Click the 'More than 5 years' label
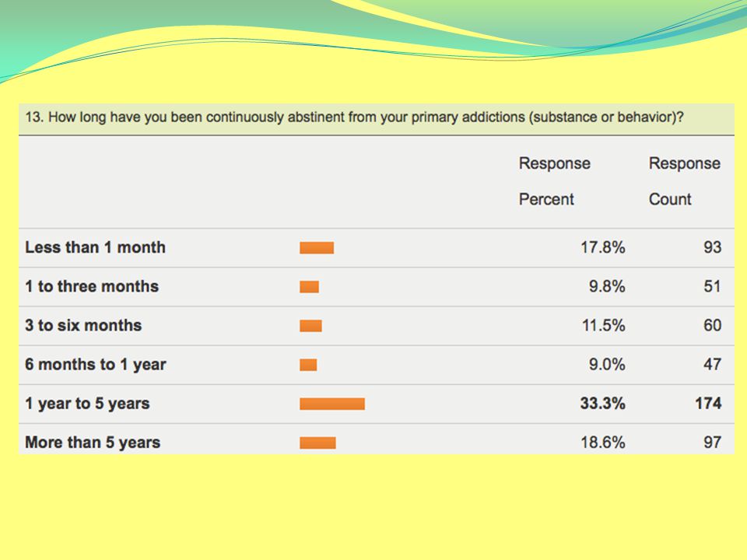 [93, 443]
